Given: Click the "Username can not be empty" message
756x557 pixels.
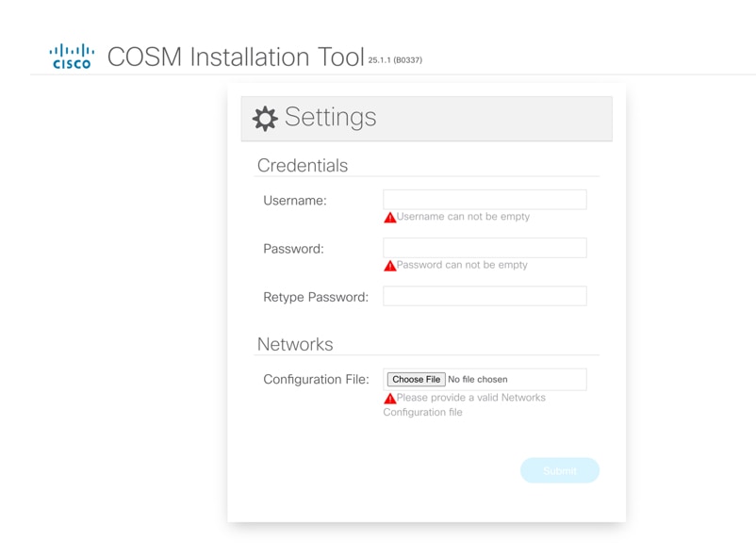Looking at the screenshot, I should pyautogui.click(x=463, y=217).
